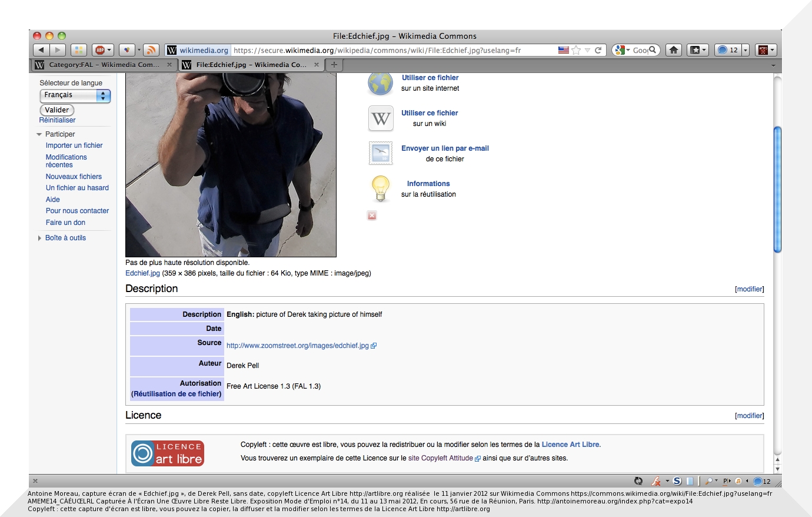812x517 pixels.
Task: Bookmark this page with the star icon
Action: coord(577,50)
